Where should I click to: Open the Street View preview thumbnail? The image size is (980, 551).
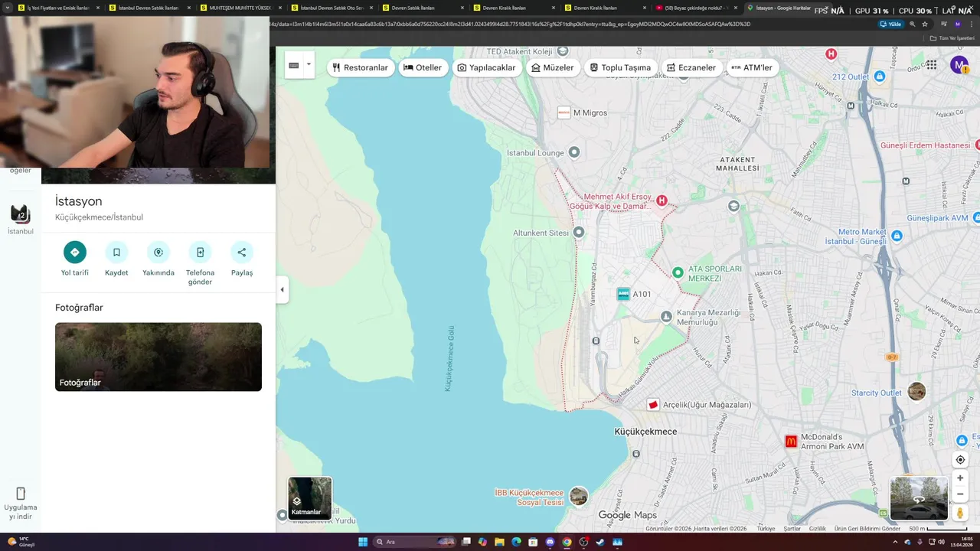(x=919, y=498)
